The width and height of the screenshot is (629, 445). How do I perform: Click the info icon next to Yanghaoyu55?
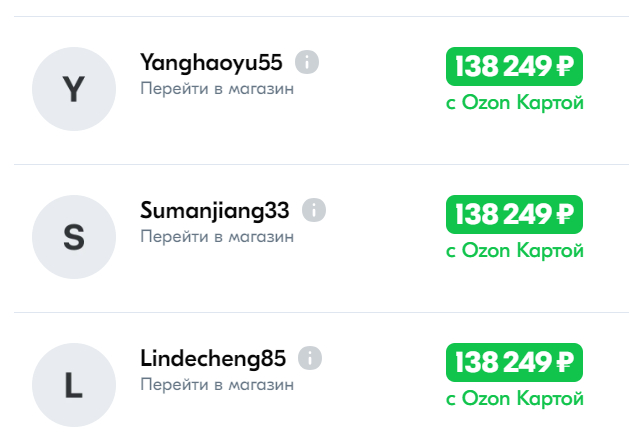tap(307, 63)
